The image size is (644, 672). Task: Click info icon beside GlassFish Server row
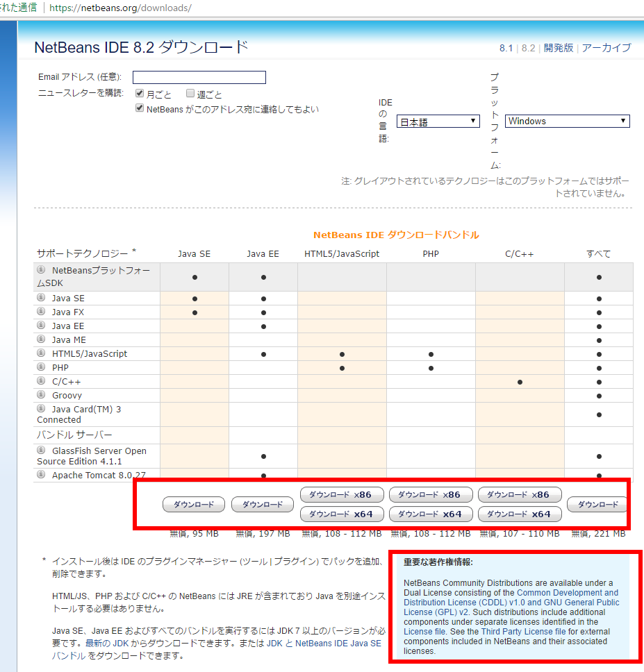click(41, 450)
